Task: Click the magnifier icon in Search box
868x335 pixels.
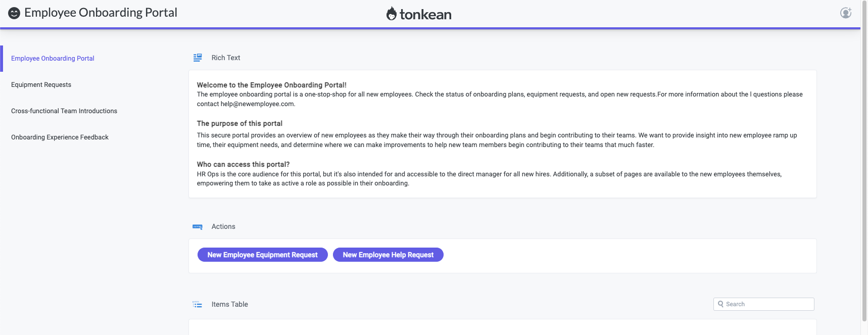Action: (721, 304)
